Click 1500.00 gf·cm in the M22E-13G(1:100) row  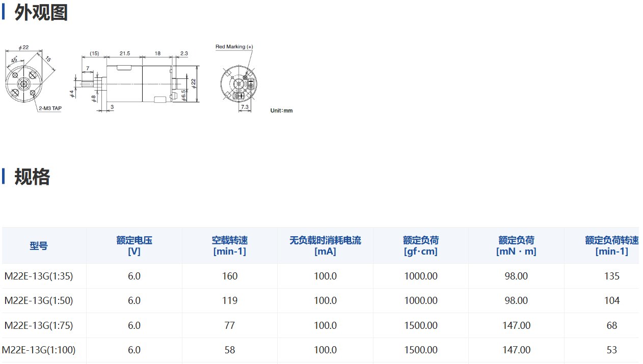click(421, 350)
